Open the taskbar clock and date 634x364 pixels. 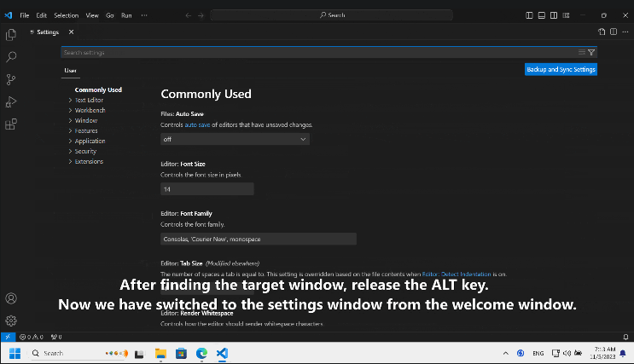pos(603,353)
